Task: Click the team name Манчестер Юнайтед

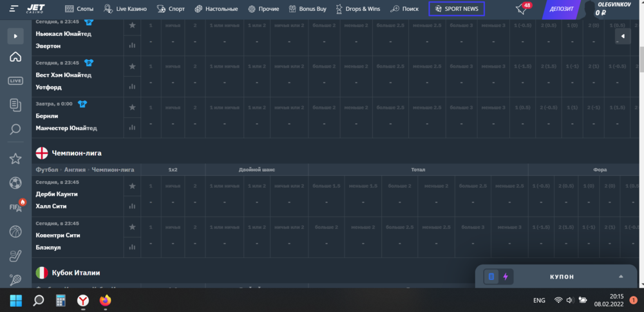Action: coord(66,128)
